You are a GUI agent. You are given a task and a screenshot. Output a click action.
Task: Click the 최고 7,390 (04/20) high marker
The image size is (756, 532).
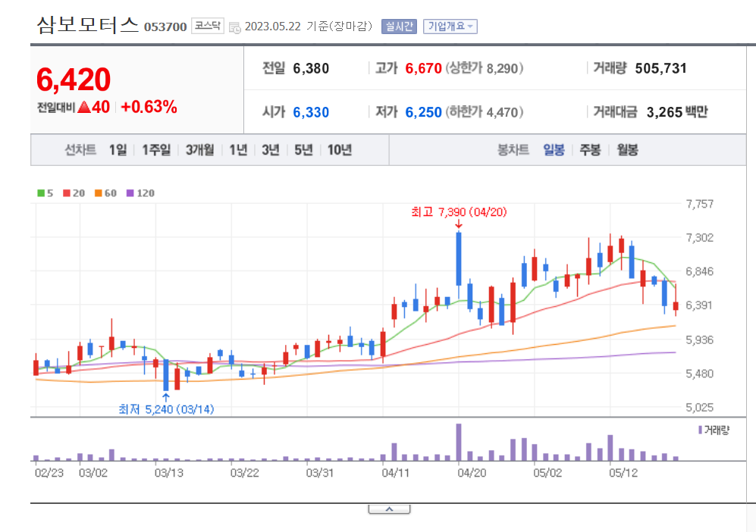[459, 212]
